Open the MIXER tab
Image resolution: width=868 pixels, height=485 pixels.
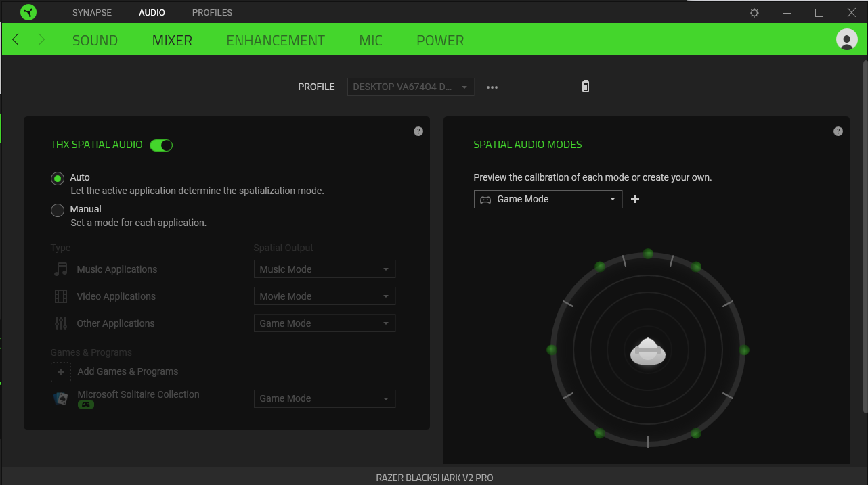(x=172, y=41)
